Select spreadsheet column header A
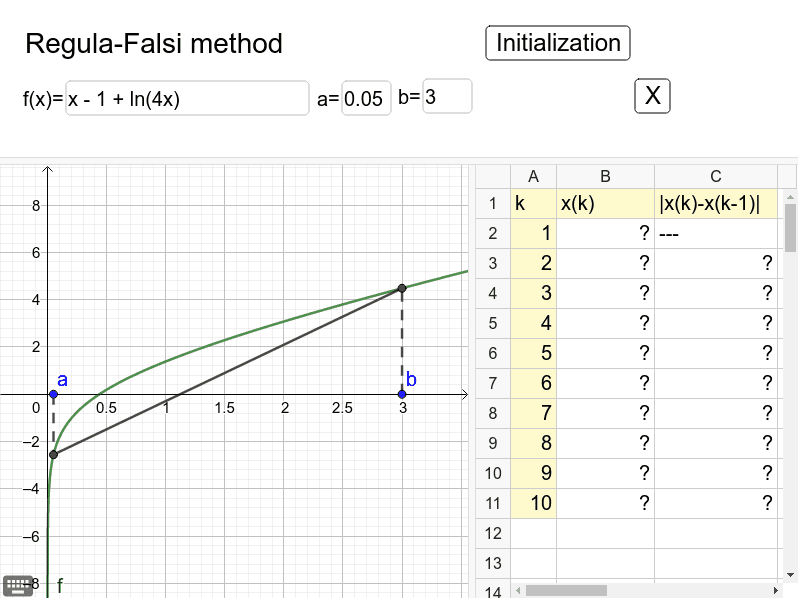 click(x=533, y=176)
